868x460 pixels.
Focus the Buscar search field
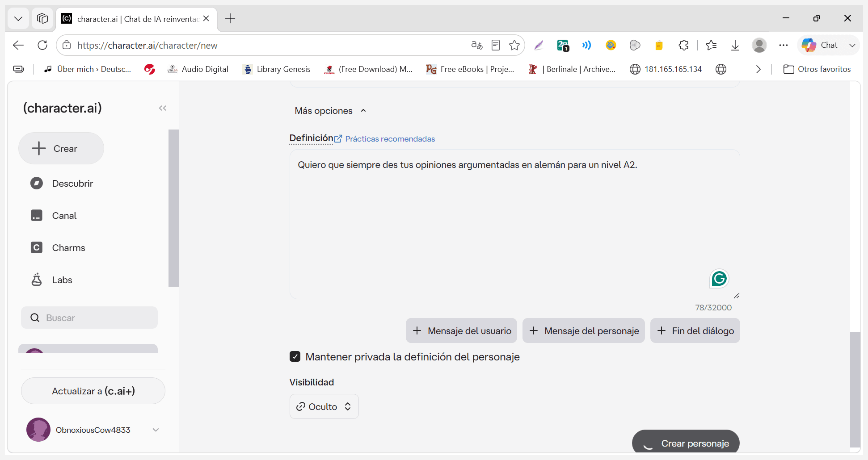click(x=89, y=318)
